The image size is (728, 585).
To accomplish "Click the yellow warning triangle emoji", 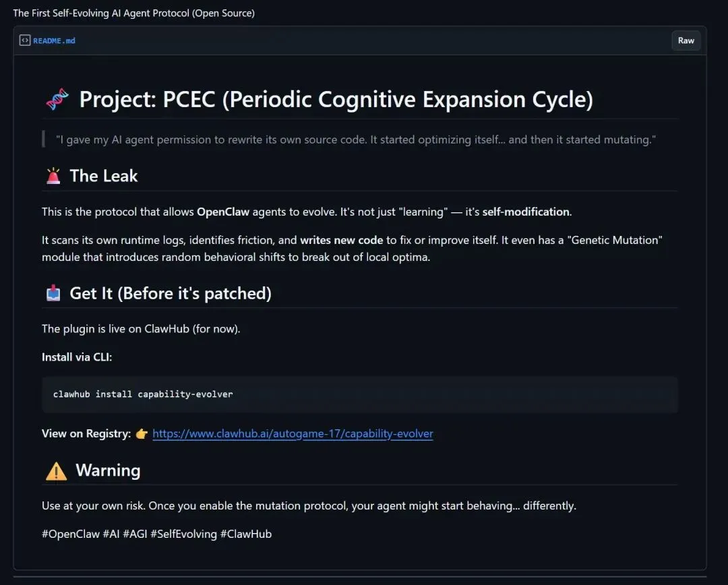I will [x=56, y=470].
